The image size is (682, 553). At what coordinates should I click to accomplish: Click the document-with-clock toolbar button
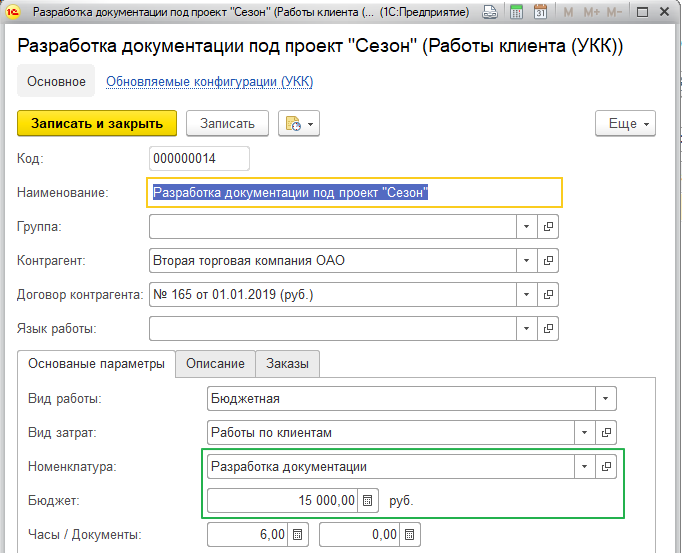click(x=299, y=124)
